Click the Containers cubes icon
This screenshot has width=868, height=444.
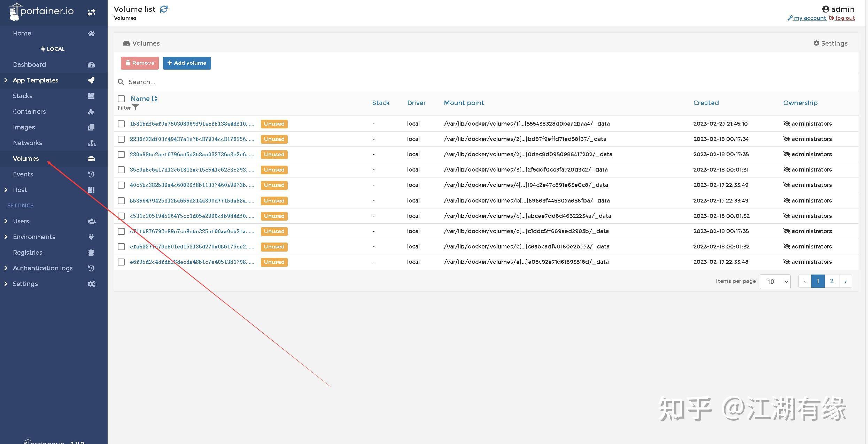click(x=91, y=112)
